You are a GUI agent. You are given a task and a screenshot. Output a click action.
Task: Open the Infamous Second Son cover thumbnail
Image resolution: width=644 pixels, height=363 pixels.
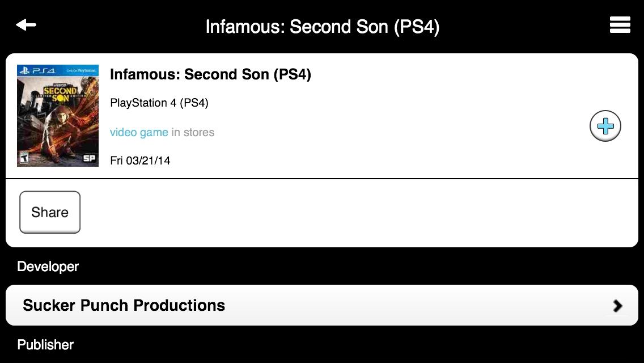tap(58, 116)
